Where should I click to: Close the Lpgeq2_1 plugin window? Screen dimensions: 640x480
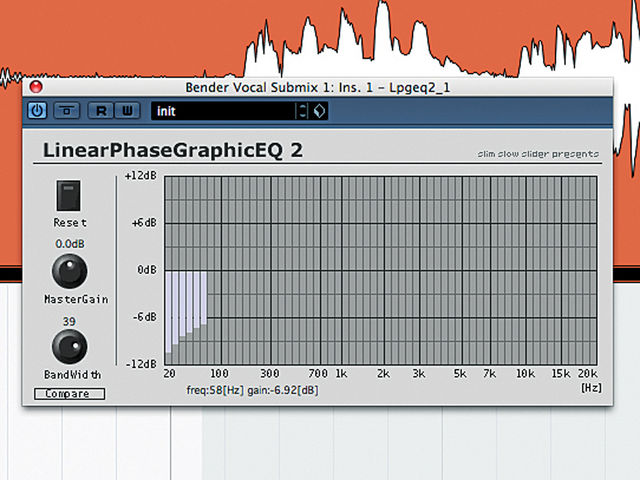(x=36, y=87)
